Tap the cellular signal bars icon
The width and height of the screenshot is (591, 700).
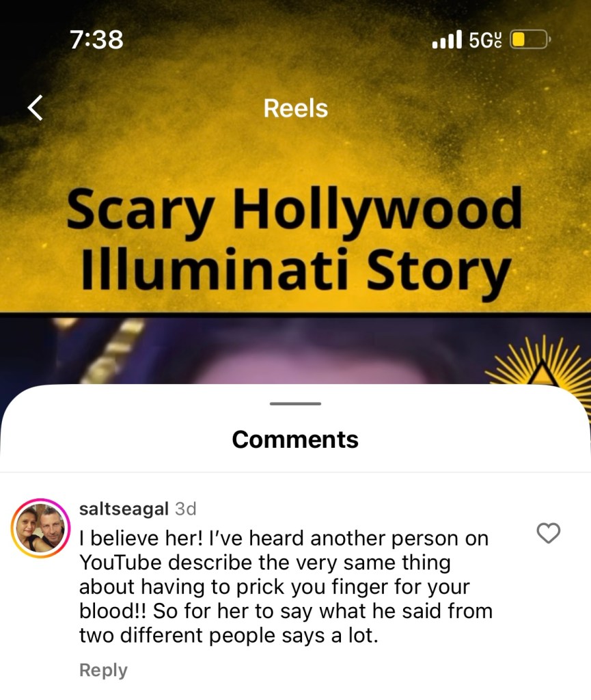(x=447, y=40)
